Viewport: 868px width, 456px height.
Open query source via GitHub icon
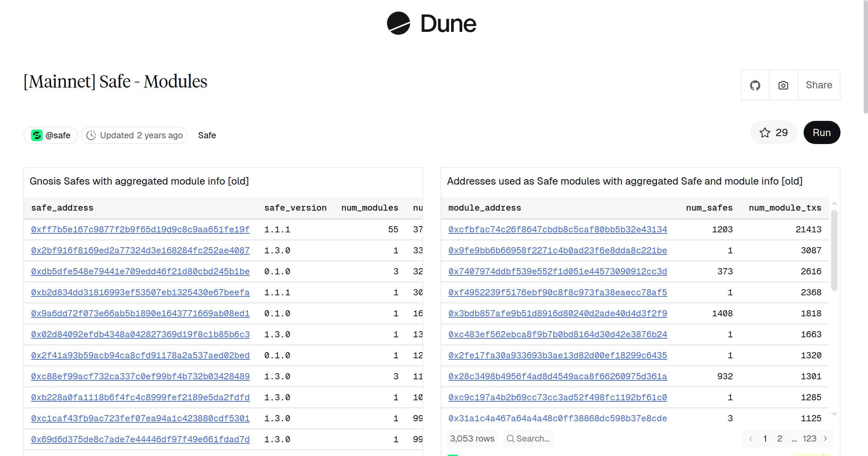(755, 85)
